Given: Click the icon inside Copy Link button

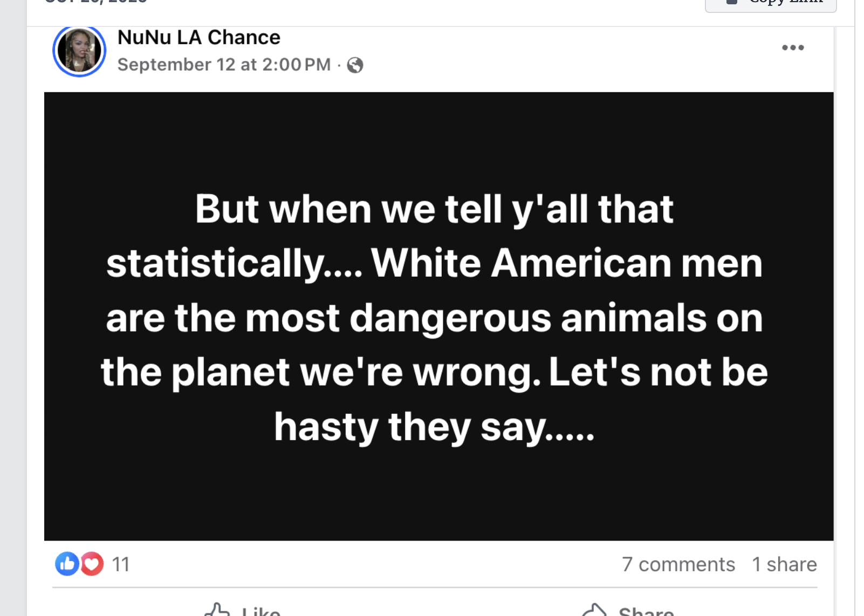Looking at the screenshot, I should coord(732,2).
